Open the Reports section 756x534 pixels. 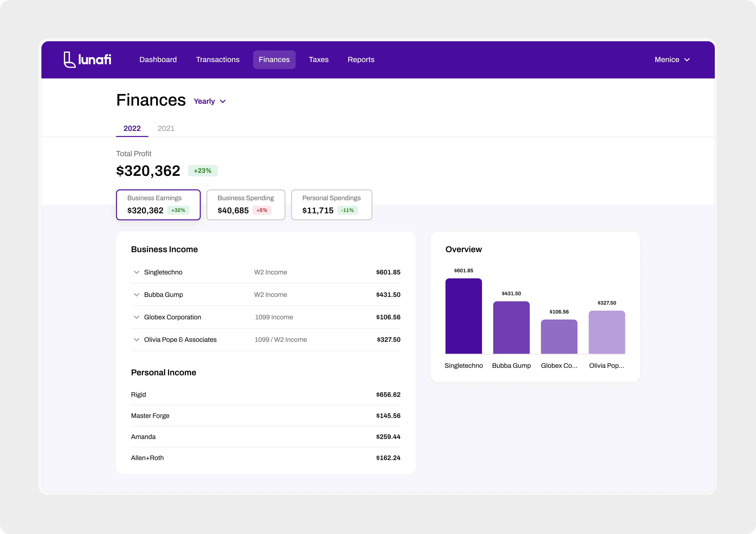coord(361,60)
